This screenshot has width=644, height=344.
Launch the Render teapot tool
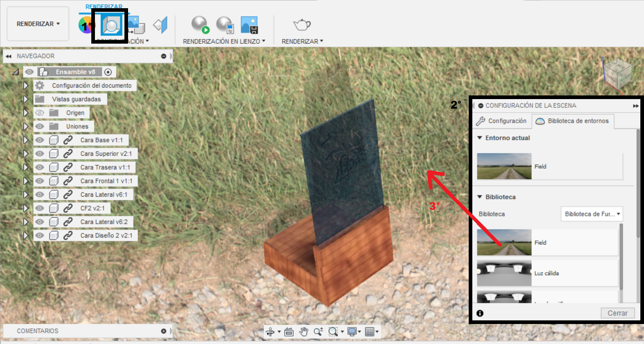(x=302, y=25)
